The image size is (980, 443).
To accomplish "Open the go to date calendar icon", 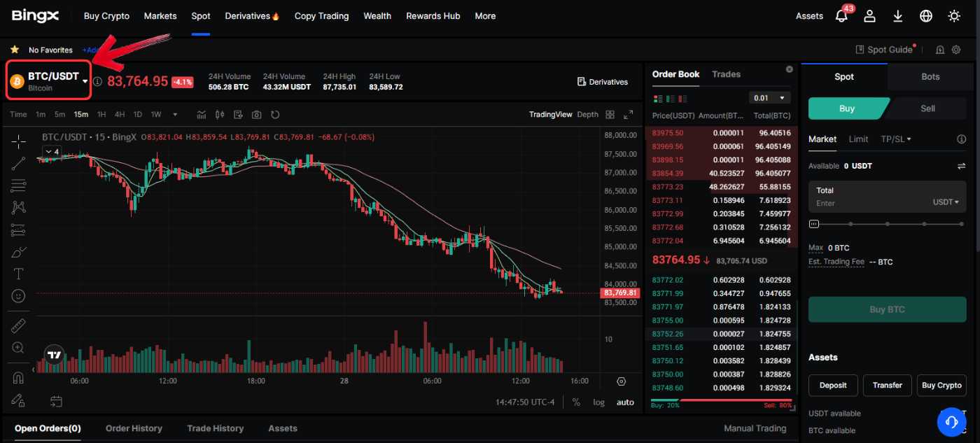I will point(56,402).
